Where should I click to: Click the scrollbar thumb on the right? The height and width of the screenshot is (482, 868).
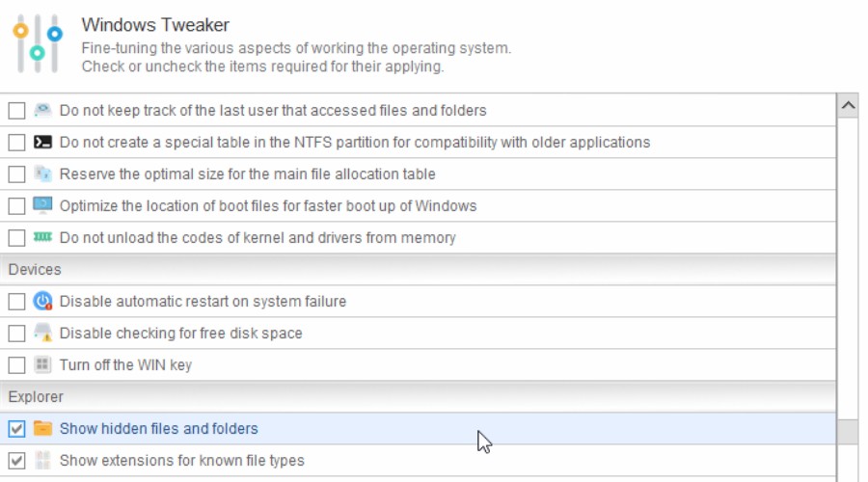pyautogui.click(x=848, y=432)
